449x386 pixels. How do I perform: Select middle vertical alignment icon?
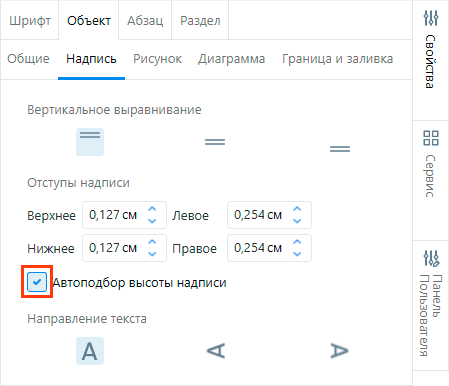215,142
